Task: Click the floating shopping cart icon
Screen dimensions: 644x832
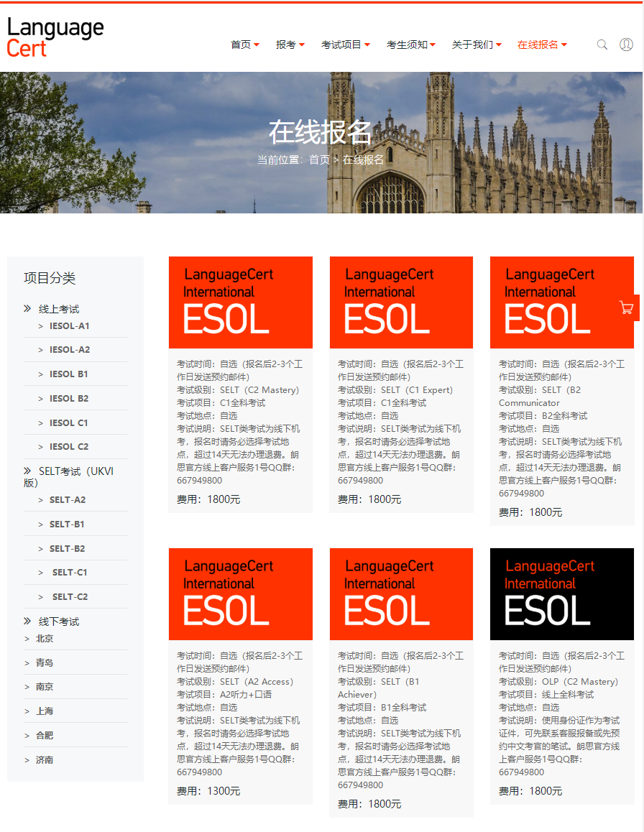Action: click(x=627, y=308)
